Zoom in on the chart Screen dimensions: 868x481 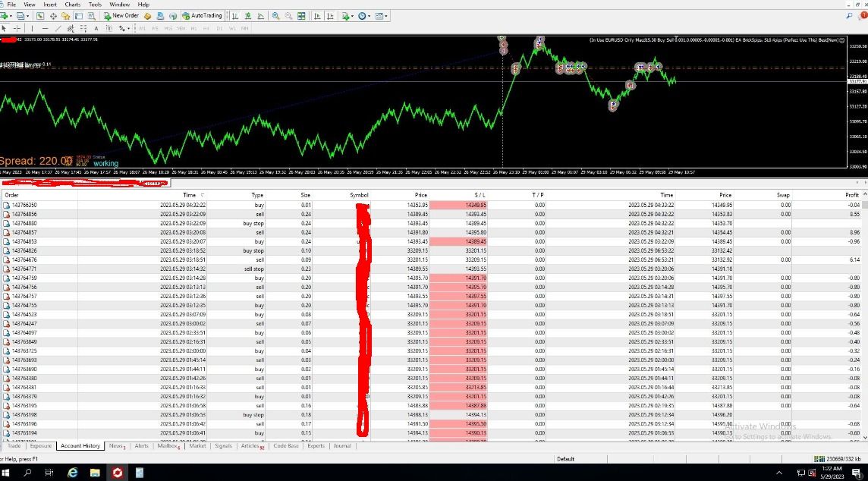point(275,16)
